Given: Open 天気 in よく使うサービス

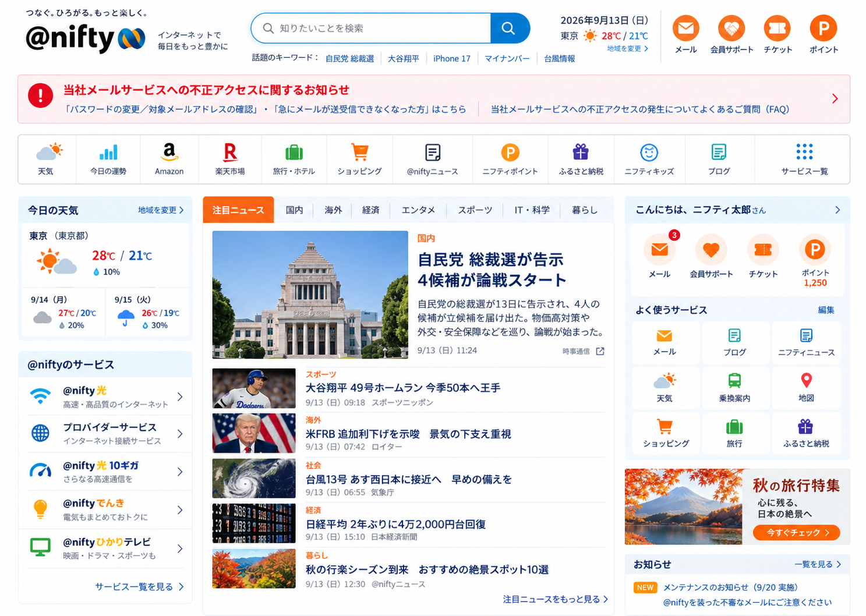Looking at the screenshot, I should click(x=664, y=387).
